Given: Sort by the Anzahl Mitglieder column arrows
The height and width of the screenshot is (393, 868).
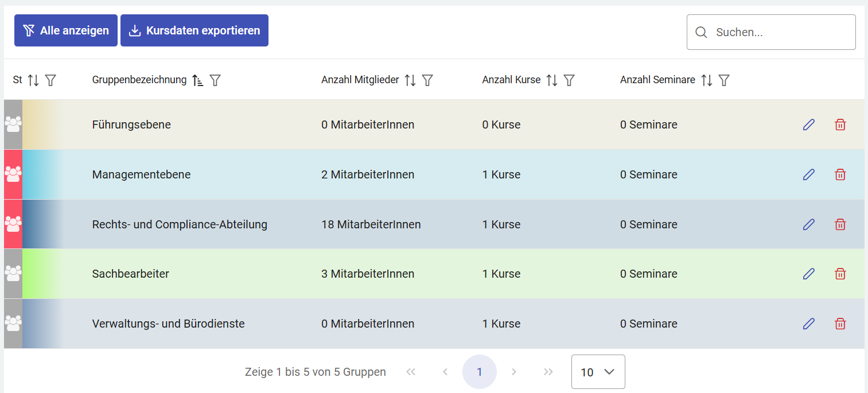Looking at the screenshot, I should point(410,80).
